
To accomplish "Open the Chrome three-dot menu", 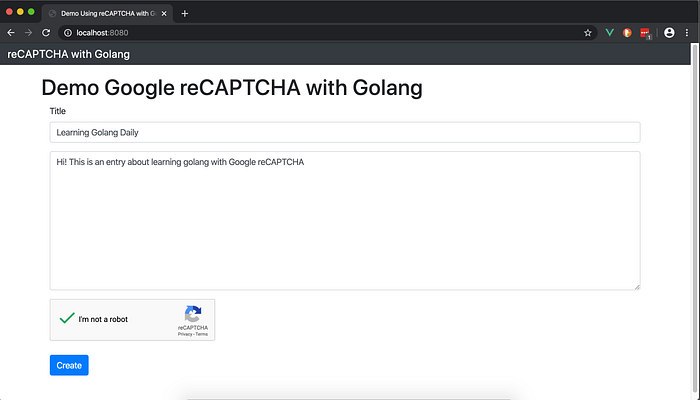I will tap(687, 33).
